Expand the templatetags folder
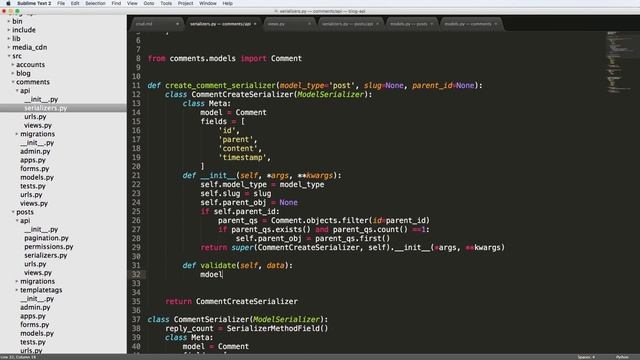Image resolution: width=640 pixels, height=360 pixels. pyautogui.click(x=17, y=290)
